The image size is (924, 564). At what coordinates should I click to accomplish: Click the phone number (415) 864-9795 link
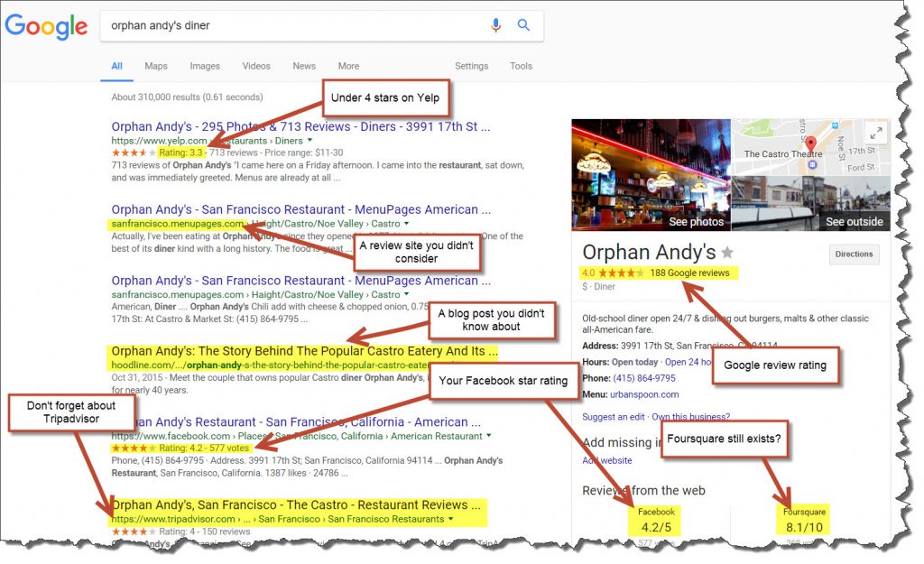click(644, 378)
